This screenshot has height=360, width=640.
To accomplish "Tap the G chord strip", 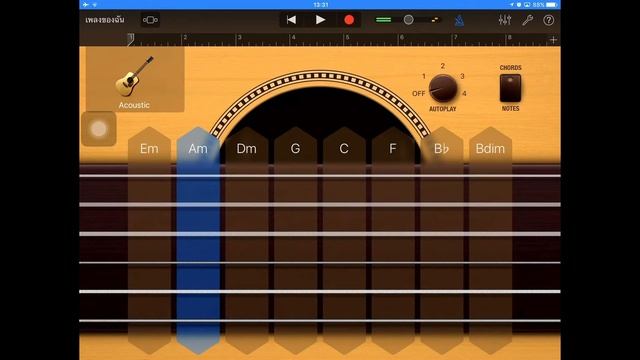I will [x=295, y=240].
